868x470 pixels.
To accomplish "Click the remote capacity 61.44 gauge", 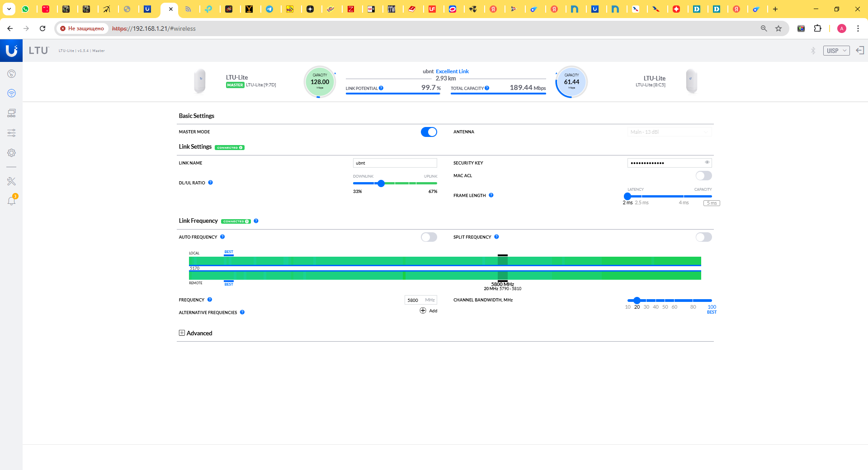I will point(571,82).
